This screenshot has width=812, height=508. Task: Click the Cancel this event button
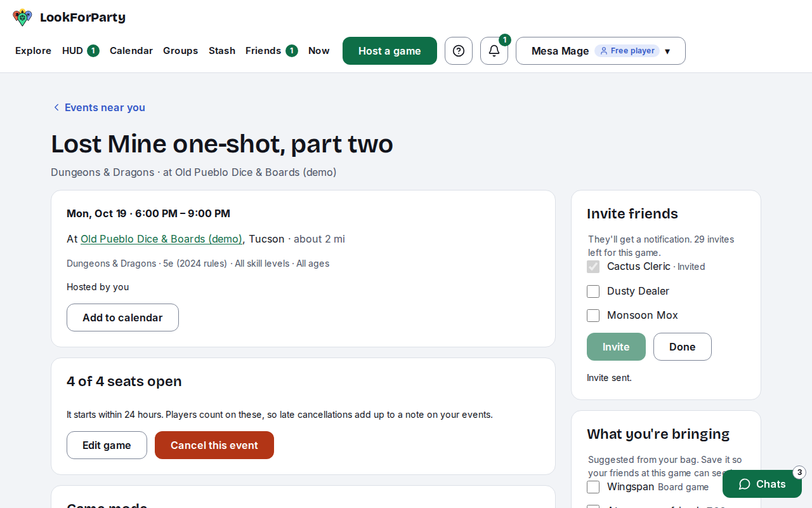click(x=214, y=445)
